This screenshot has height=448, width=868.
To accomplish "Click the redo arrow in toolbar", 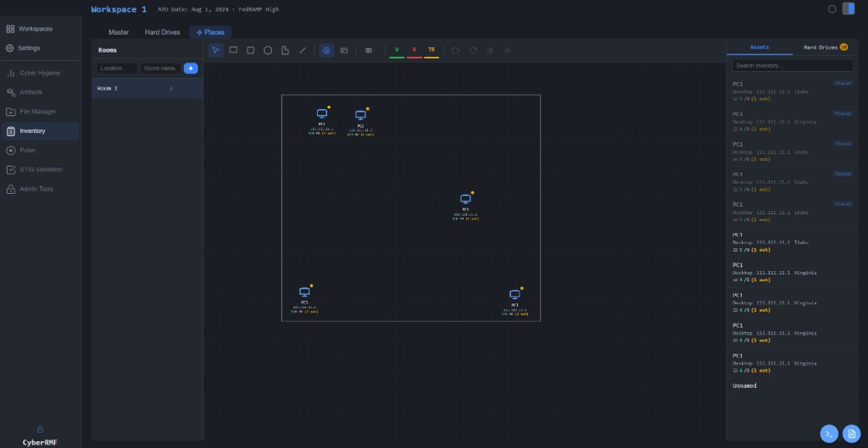I will click(473, 51).
